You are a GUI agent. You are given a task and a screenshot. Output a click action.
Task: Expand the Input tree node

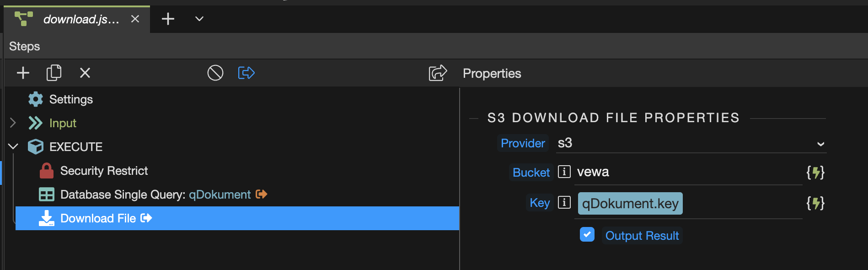[x=13, y=123]
